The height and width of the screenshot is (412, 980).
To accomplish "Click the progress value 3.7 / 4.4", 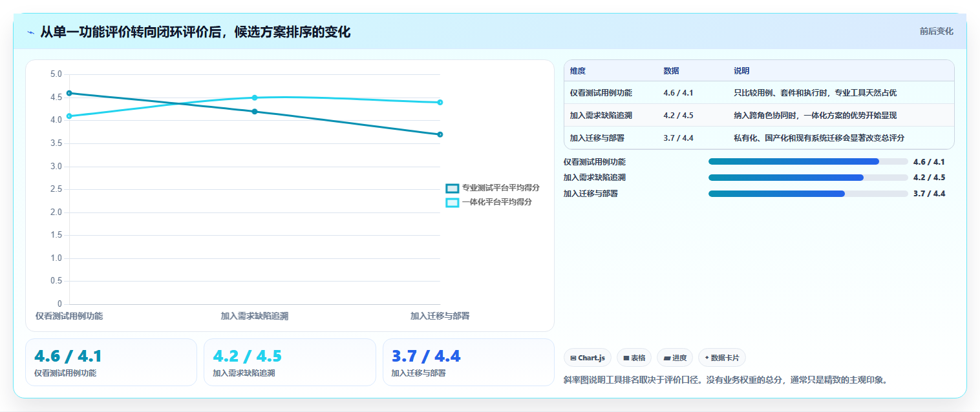I will click(929, 194).
